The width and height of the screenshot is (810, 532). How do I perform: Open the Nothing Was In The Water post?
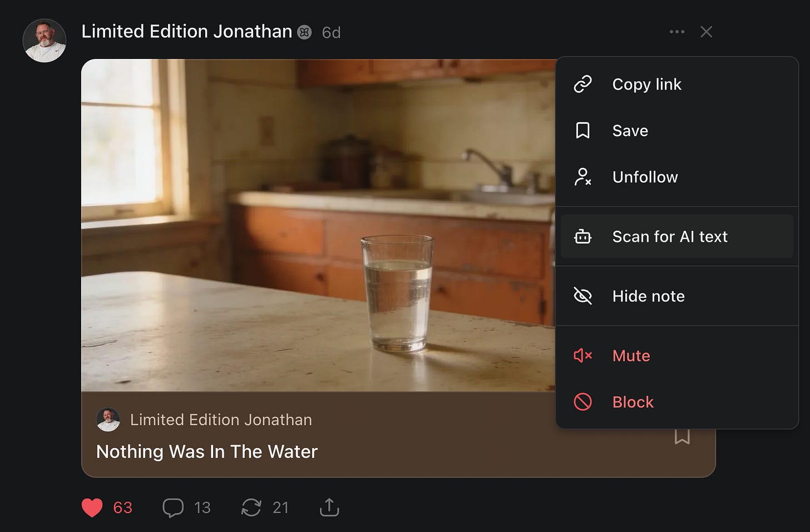(x=207, y=451)
